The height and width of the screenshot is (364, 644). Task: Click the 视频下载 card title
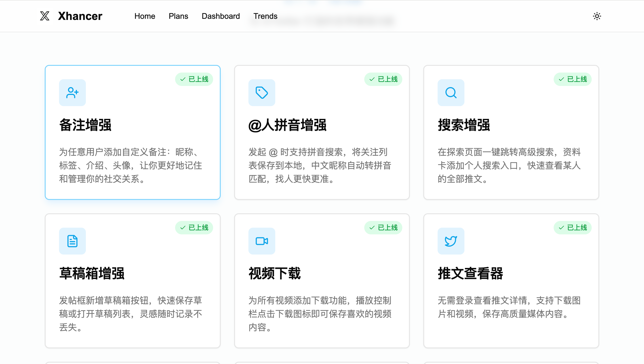coord(275,273)
